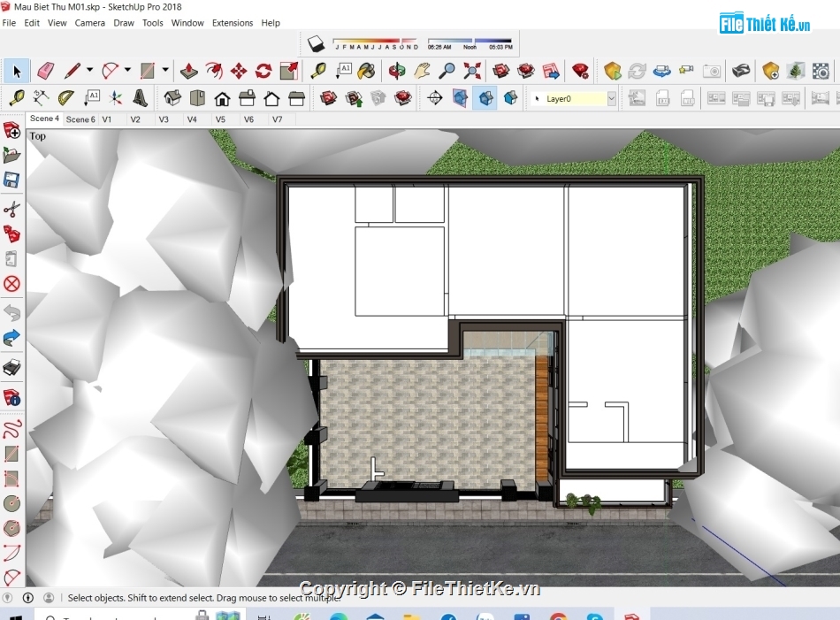840x620 pixels.
Task: Click the Print icon
Action: (x=11, y=368)
